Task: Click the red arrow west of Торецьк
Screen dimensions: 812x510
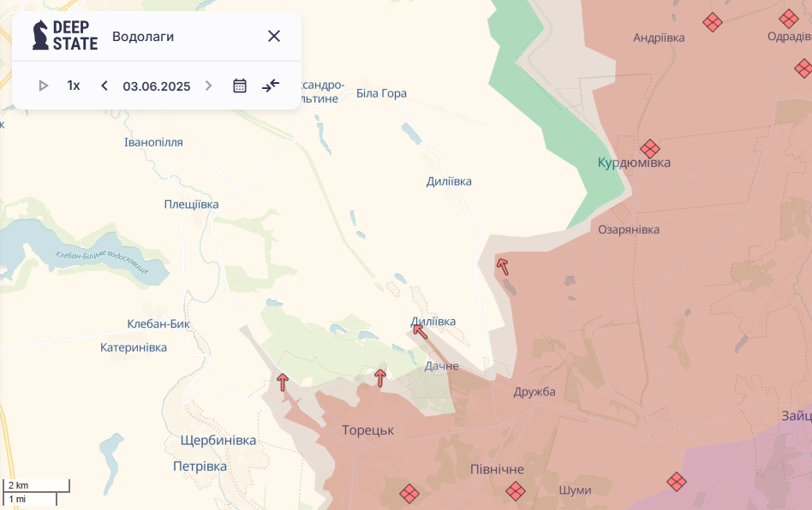Action: click(283, 382)
